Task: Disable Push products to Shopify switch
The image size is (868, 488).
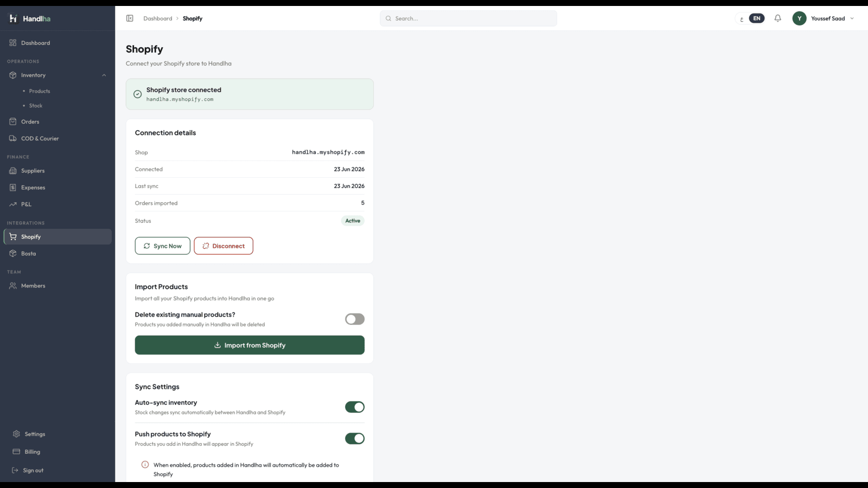Action: click(x=355, y=439)
